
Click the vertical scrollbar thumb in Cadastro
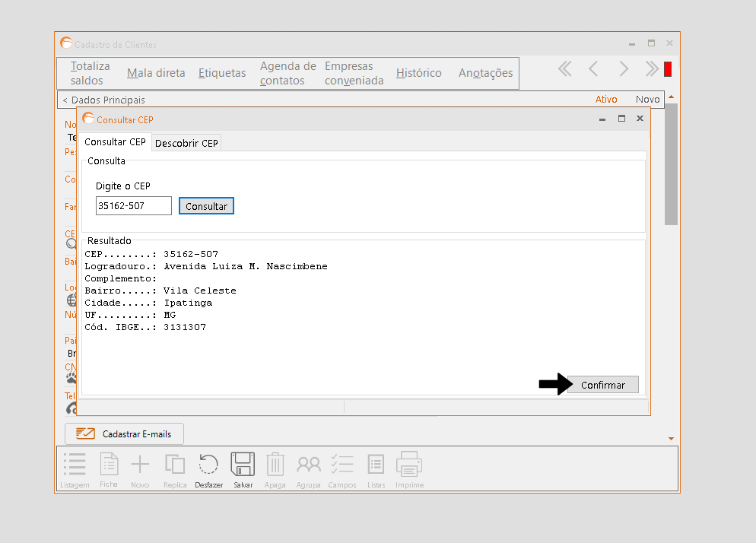point(671,164)
